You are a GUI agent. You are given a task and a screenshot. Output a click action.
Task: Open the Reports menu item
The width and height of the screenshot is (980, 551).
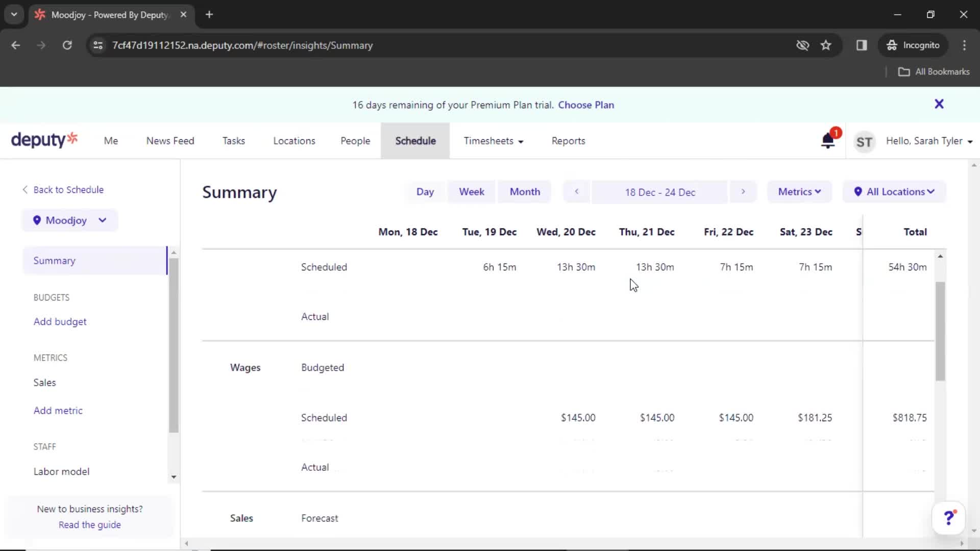pyautogui.click(x=568, y=141)
